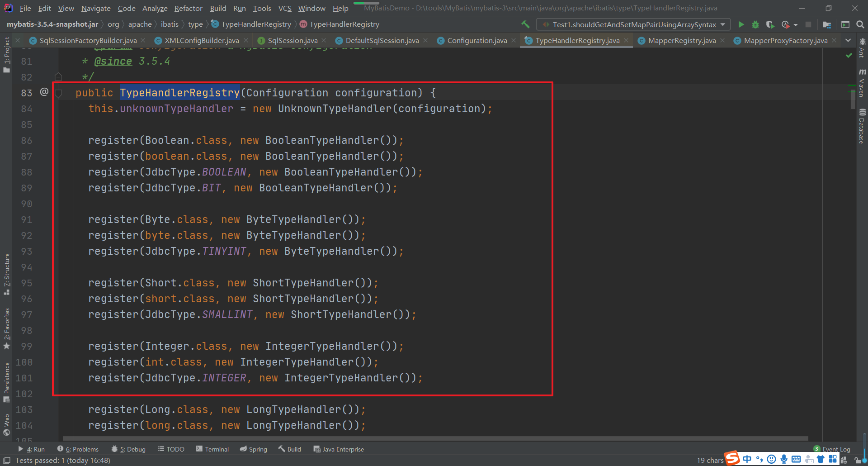
Task: Run with coverage from the toolbar
Action: [x=770, y=24]
